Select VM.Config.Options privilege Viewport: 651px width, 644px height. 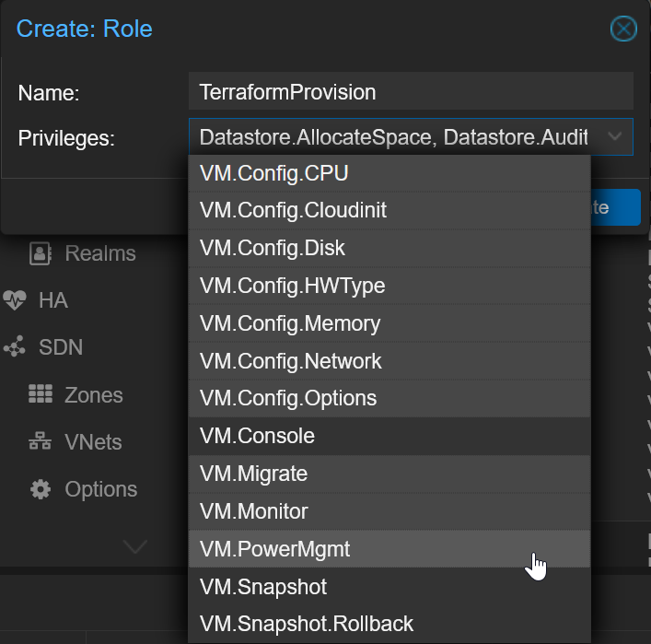point(389,398)
